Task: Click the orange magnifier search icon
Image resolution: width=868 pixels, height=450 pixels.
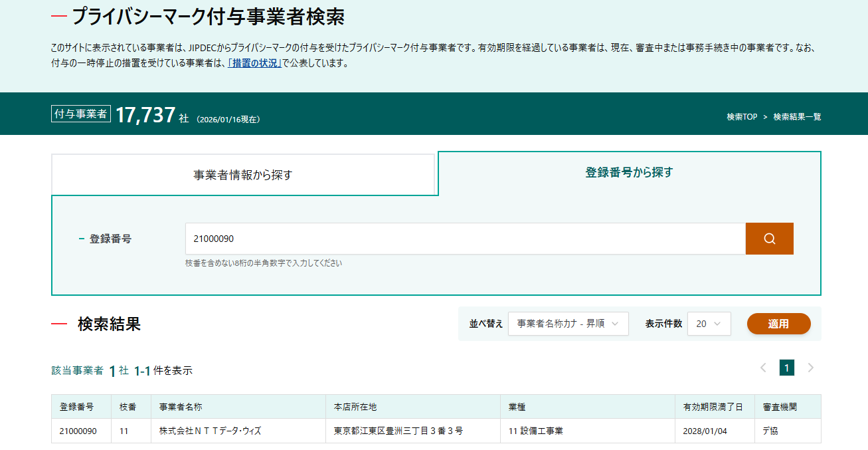Action: [x=769, y=239]
